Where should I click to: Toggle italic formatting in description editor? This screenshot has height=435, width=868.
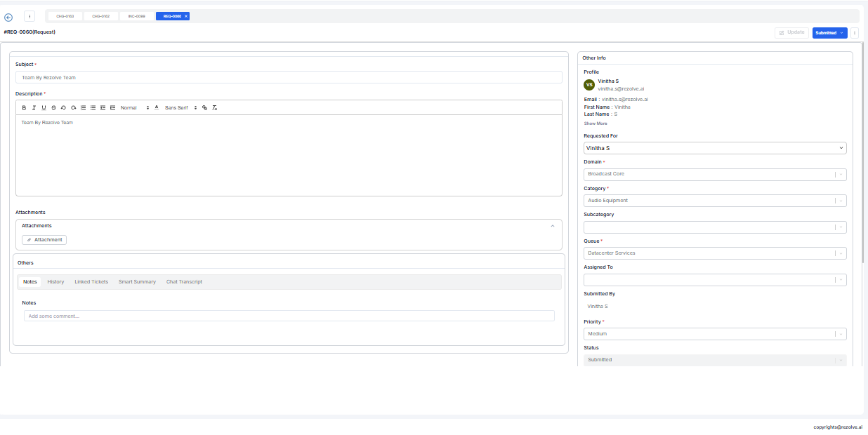[34, 107]
